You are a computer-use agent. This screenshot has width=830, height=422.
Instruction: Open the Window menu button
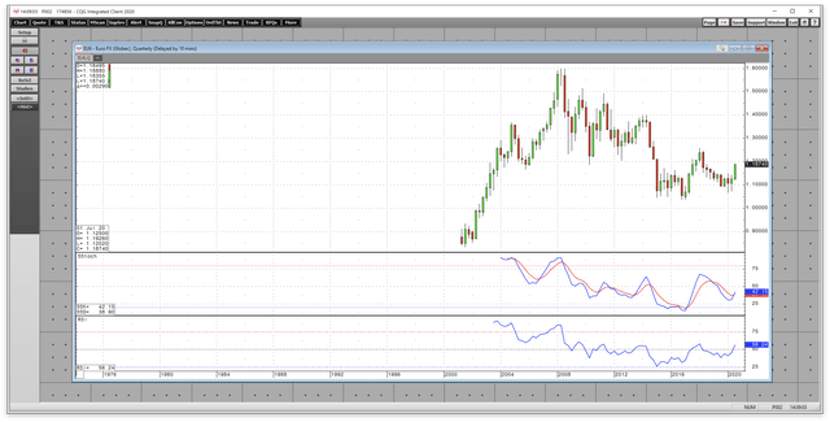776,22
